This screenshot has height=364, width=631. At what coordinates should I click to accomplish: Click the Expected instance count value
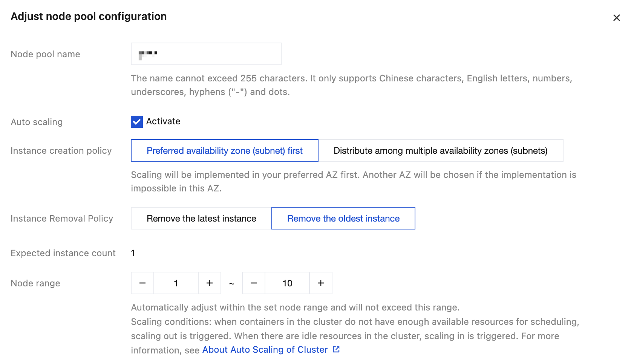[x=133, y=253]
